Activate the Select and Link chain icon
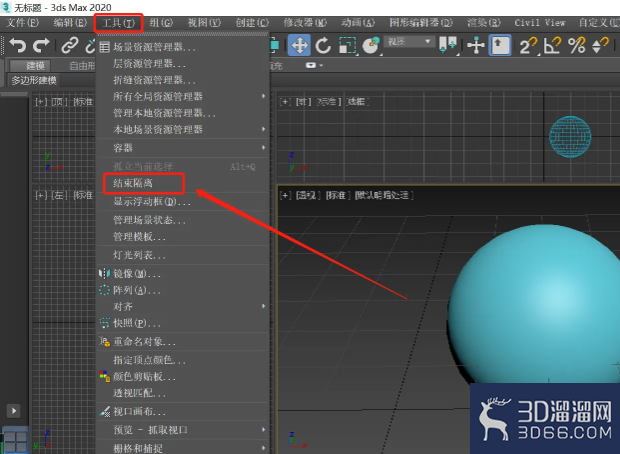 point(70,45)
